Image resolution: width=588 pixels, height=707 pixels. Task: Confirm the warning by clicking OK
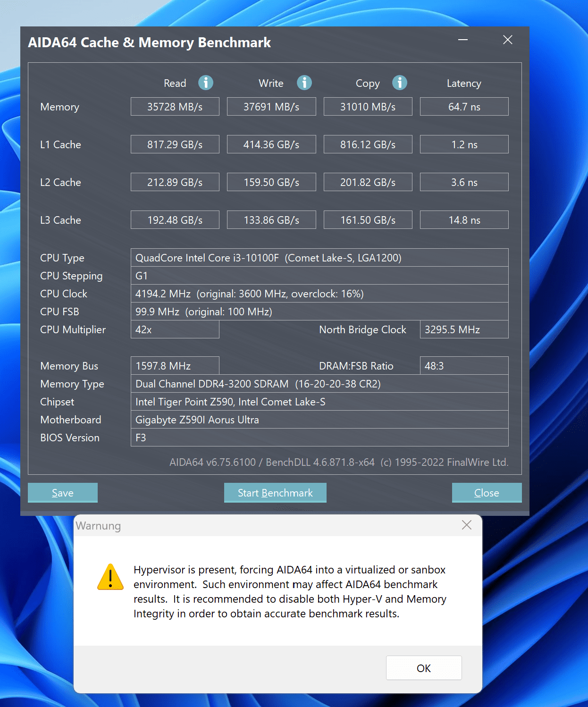(424, 668)
